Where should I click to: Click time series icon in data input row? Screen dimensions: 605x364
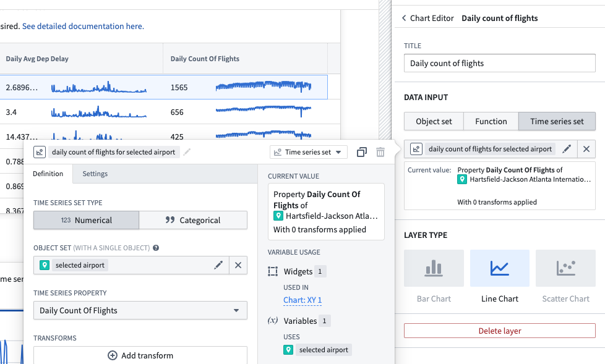click(416, 149)
